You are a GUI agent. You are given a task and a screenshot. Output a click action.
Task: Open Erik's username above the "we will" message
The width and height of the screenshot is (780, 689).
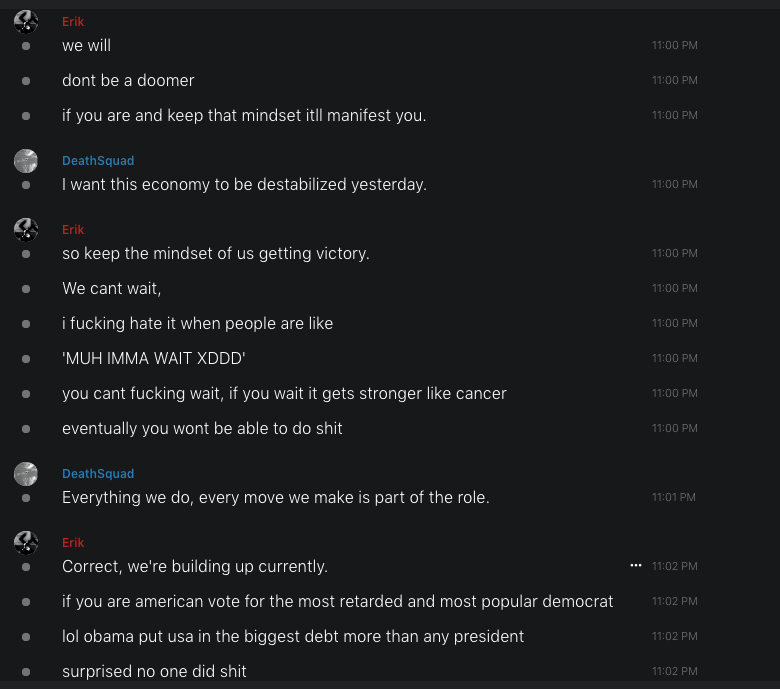[73, 22]
